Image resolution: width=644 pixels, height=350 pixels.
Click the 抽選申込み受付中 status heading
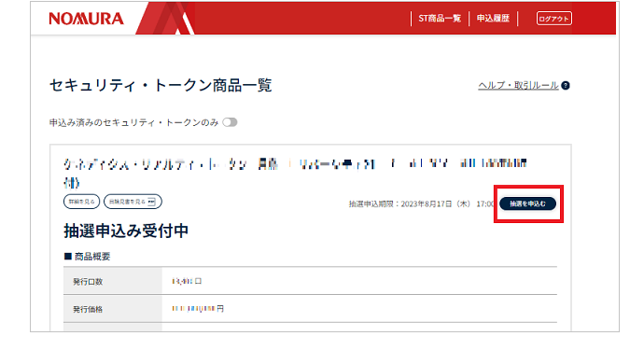click(x=126, y=231)
